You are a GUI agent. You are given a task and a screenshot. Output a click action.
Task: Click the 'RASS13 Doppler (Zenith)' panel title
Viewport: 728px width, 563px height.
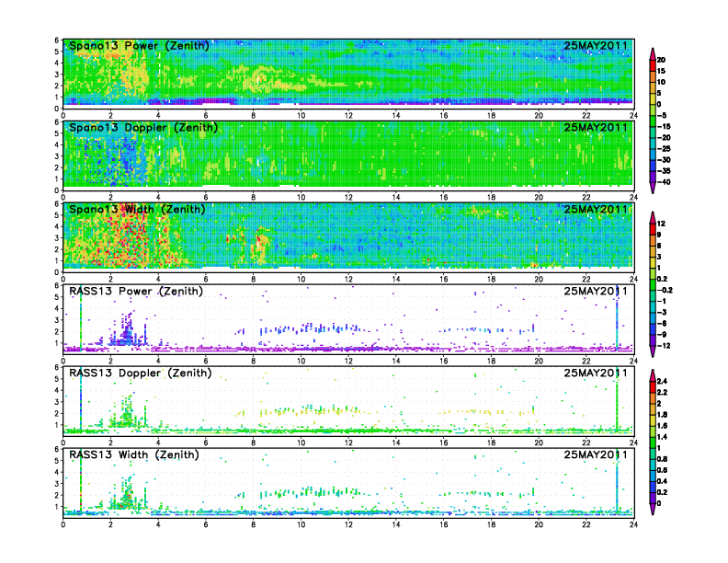(x=141, y=373)
